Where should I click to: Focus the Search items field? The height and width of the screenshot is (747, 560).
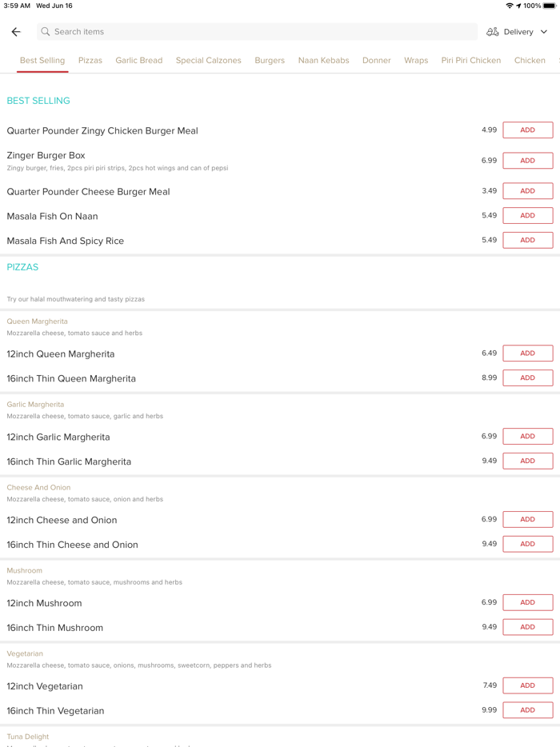point(256,32)
